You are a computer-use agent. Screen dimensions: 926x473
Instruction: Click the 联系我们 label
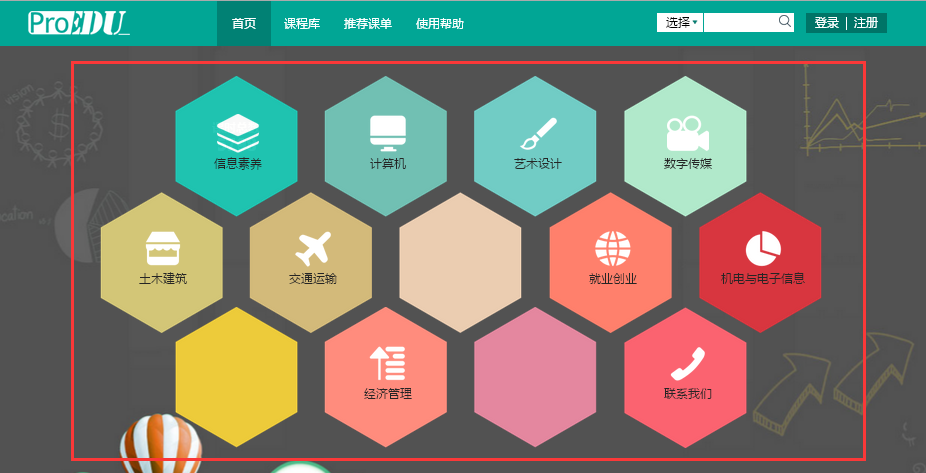[x=687, y=393]
